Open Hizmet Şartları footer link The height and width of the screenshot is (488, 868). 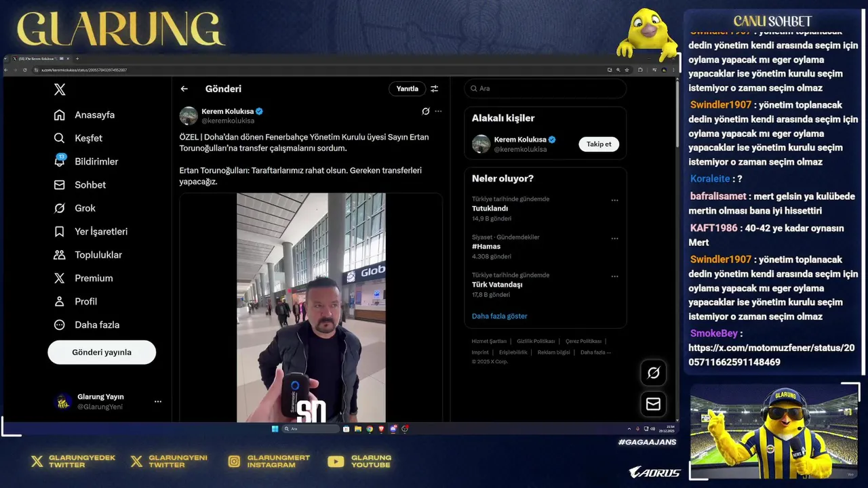point(489,341)
